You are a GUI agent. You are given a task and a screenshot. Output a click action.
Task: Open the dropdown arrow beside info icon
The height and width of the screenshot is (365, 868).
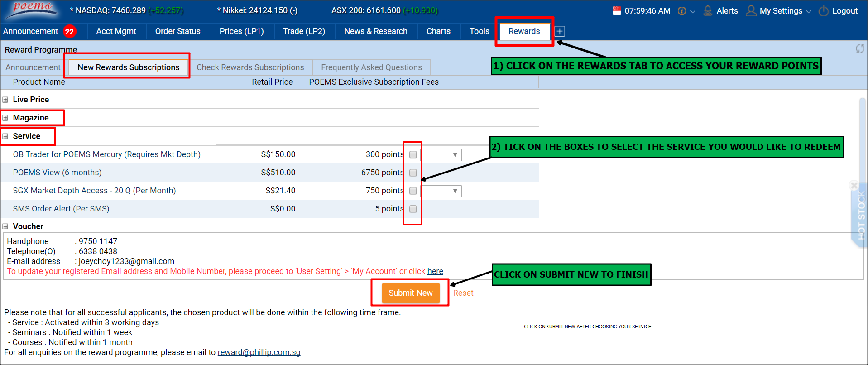[x=692, y=11]
